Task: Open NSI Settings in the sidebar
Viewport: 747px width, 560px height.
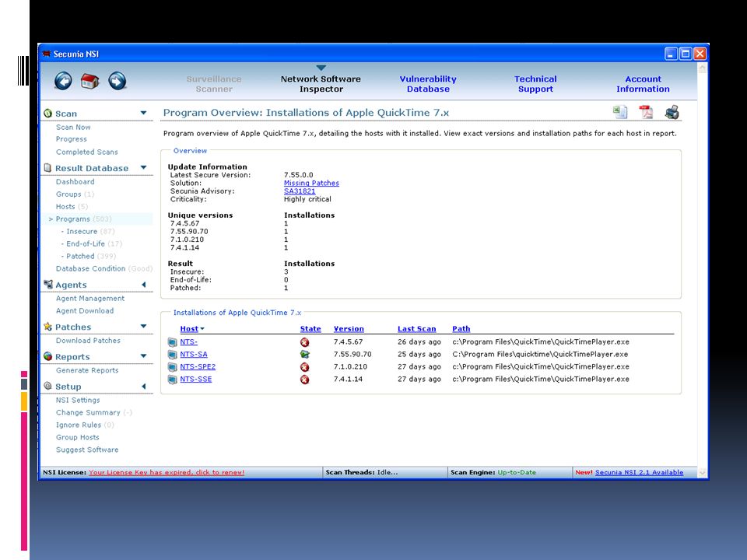Action: (x=78, y=400)
